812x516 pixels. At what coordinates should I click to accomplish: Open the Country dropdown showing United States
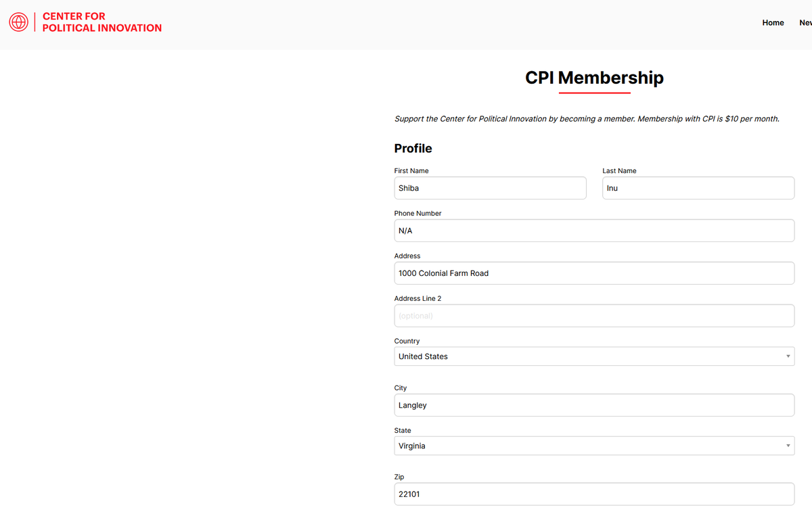(x=594, y=356)
